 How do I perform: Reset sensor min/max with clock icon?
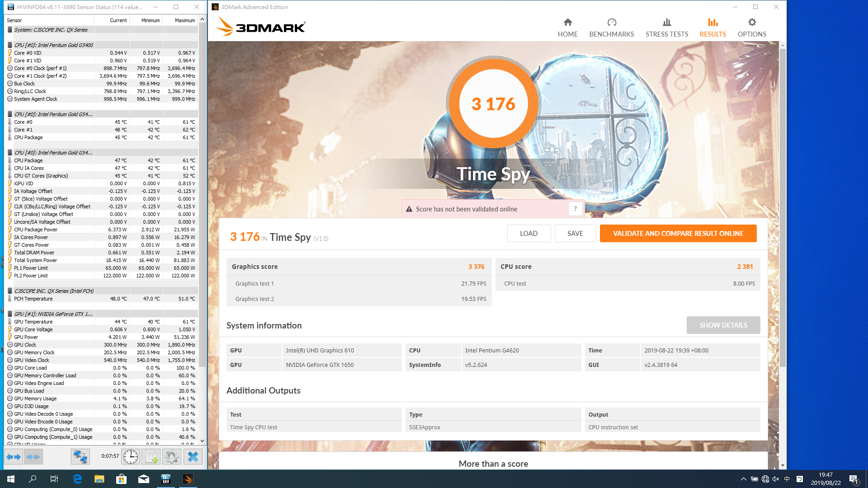tap(131, 457)
